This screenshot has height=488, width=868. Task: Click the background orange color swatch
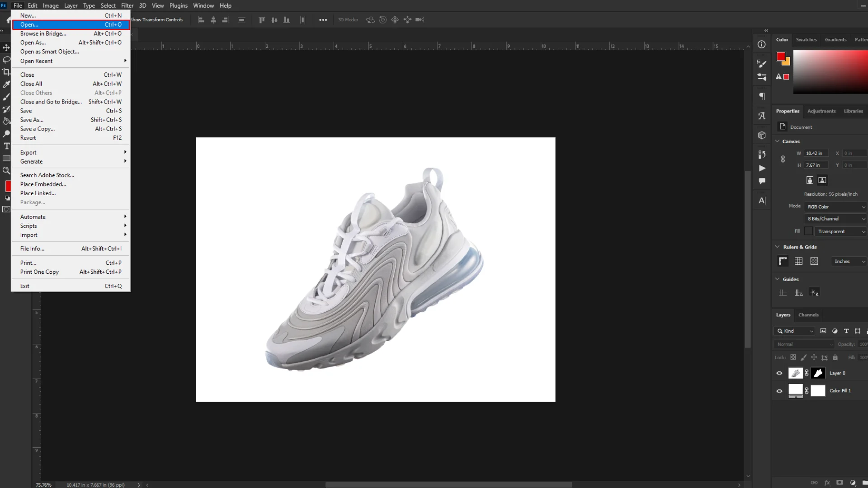(x=787, y=62)
